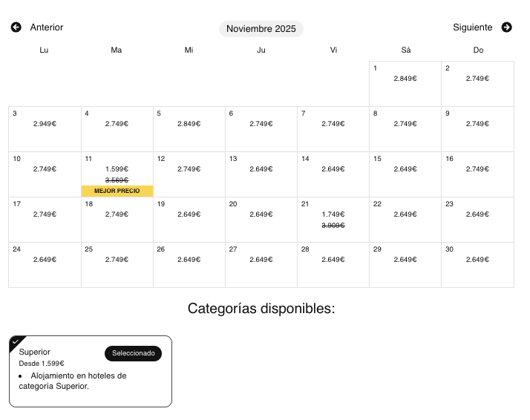This screenshot has width=530, height=420.
Task: Pick November 30 departure date
Action: click(x=477, y=265)
